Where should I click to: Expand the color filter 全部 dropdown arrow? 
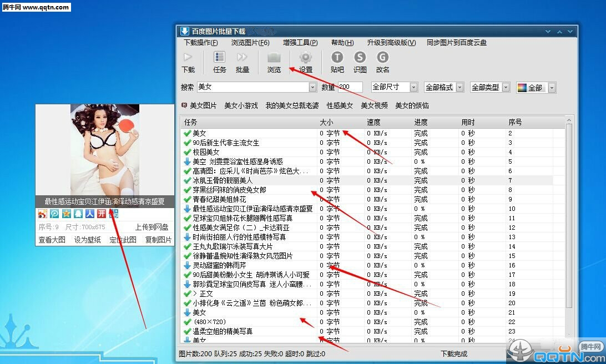(x=552, y=88)
